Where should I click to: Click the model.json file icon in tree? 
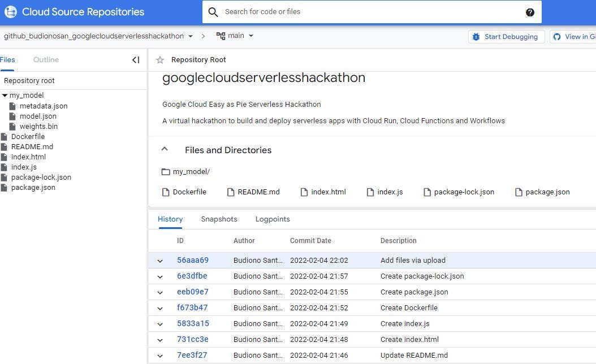click(12, 116)
